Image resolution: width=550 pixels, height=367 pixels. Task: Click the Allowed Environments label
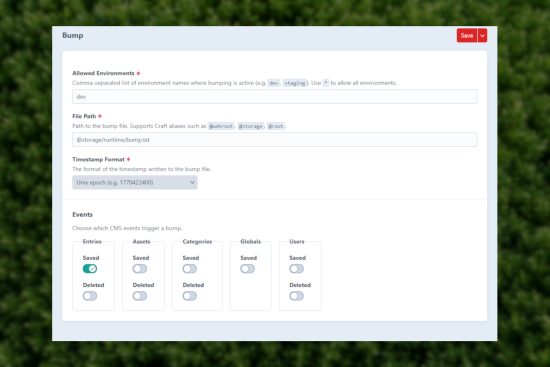pyautogui.click(x=103, y=73)
